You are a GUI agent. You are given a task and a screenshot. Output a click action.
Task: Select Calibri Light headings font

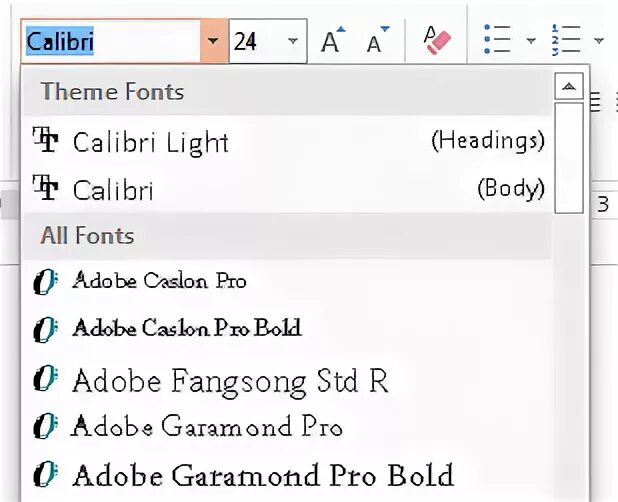(287, 141)
